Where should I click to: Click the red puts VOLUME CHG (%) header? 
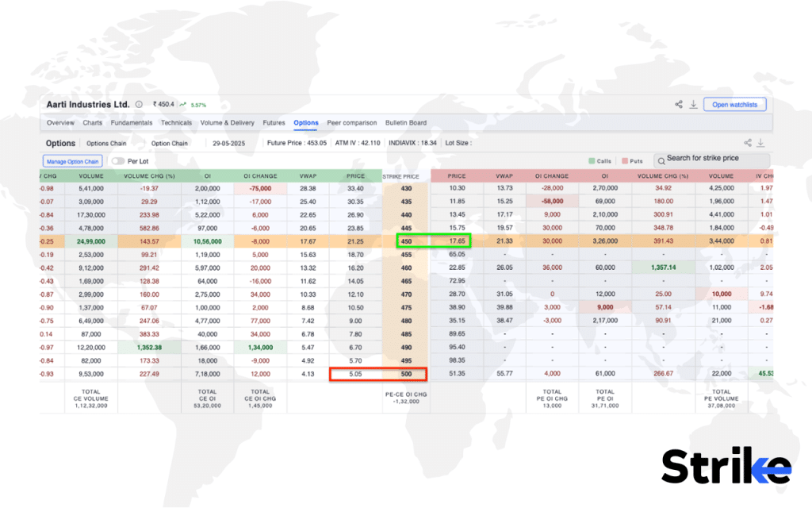tap(663, 175)
